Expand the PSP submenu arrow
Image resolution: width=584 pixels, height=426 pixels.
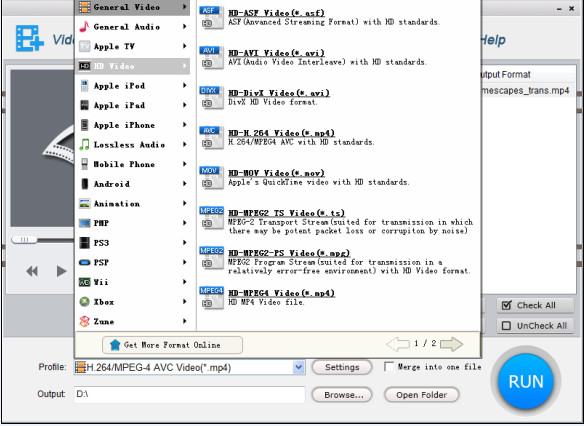185,262
